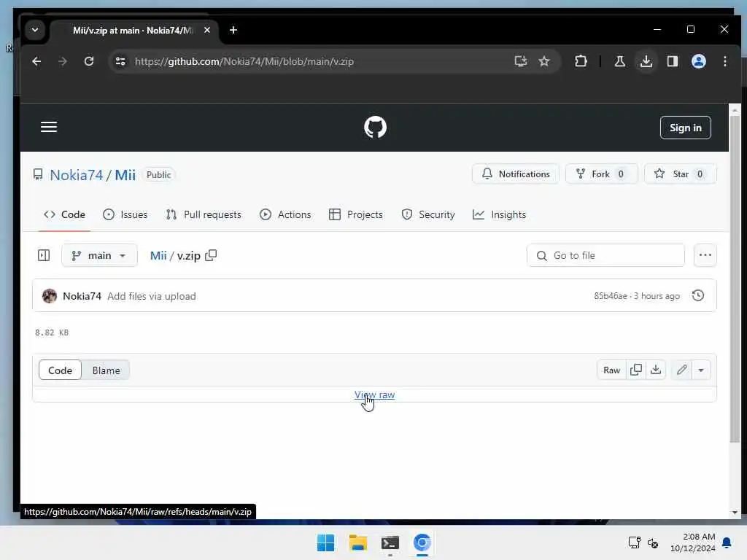
Task: Reload the page
Action: (x=88, y=61)
